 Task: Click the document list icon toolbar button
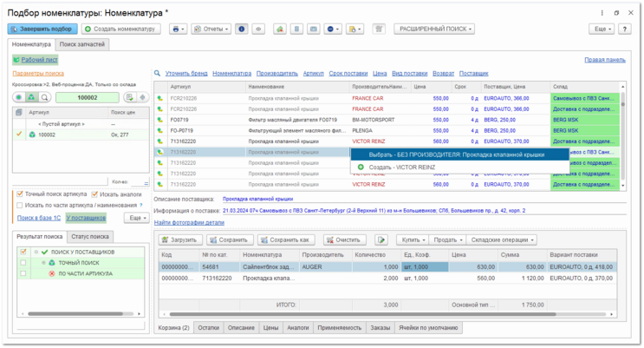pos(296,30)
